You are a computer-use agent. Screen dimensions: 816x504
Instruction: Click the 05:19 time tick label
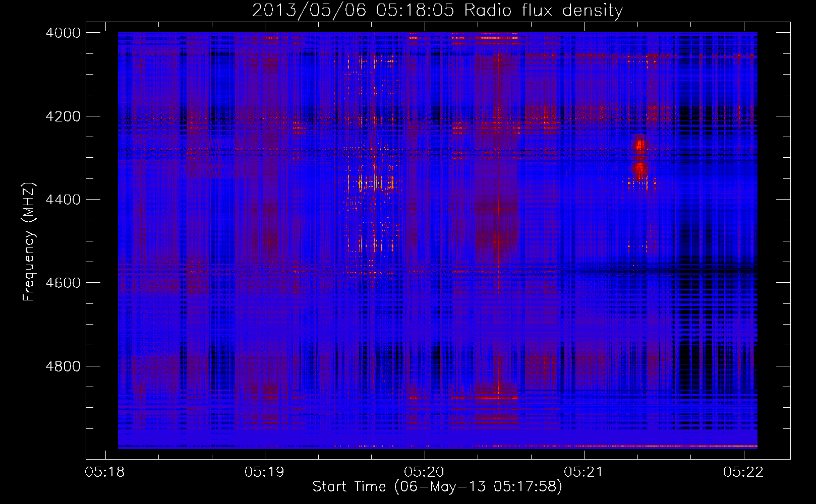point(264,472)
